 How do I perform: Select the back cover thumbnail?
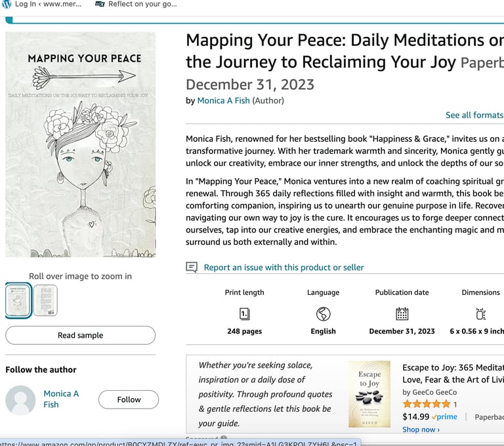pos(45,300)
